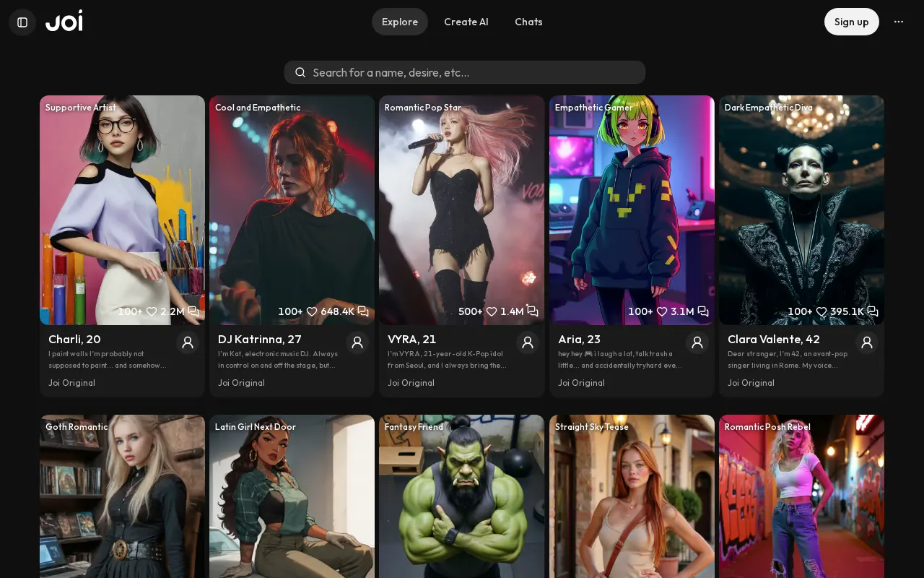Click the chat bubble icon on Charli's card

(x=193, y=311)
